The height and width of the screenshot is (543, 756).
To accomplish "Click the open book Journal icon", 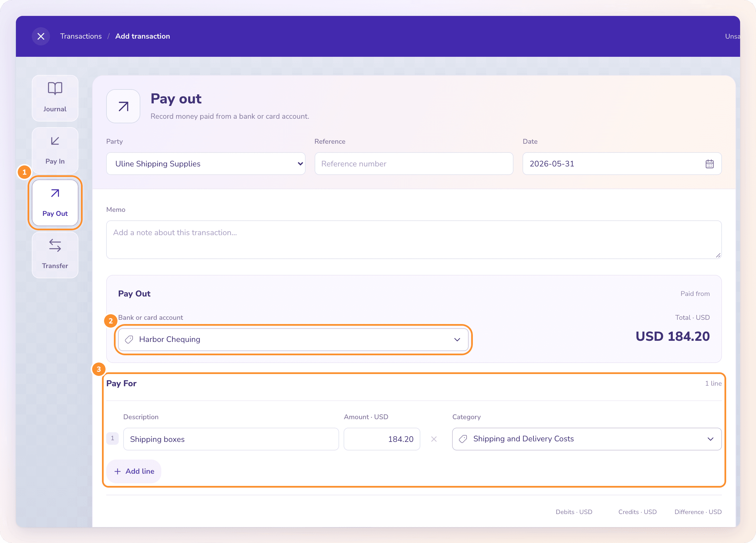I will [x=55, y=88].
